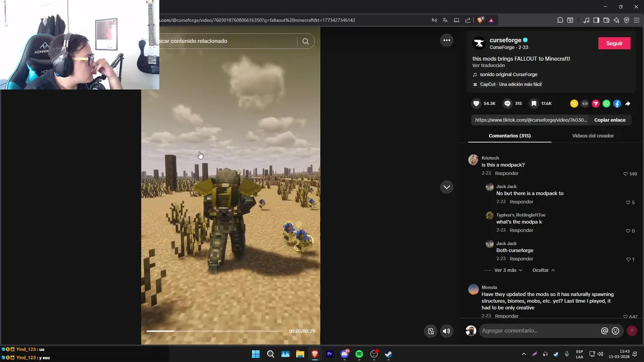Click Brave Shields lion icon
This screenshot has height=362, width=644.
click(480, 20)
